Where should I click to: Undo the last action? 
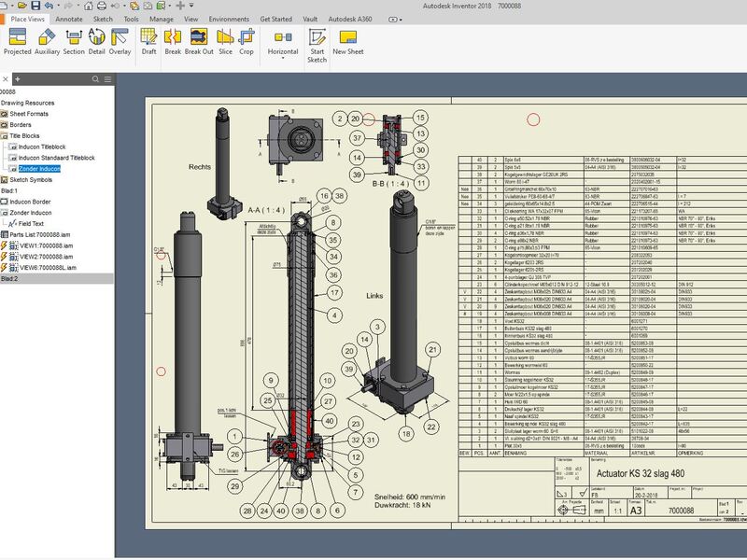49,6
